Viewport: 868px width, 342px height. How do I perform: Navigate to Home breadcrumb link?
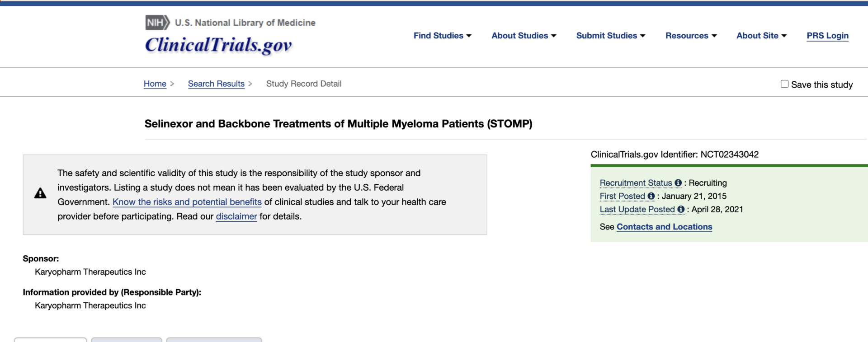[155, 84]
